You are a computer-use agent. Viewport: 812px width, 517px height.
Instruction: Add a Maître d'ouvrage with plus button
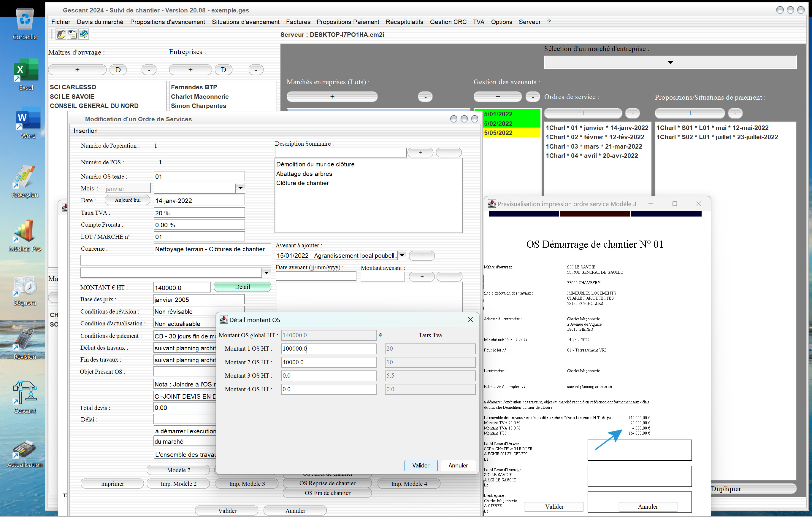click(77, 69)
